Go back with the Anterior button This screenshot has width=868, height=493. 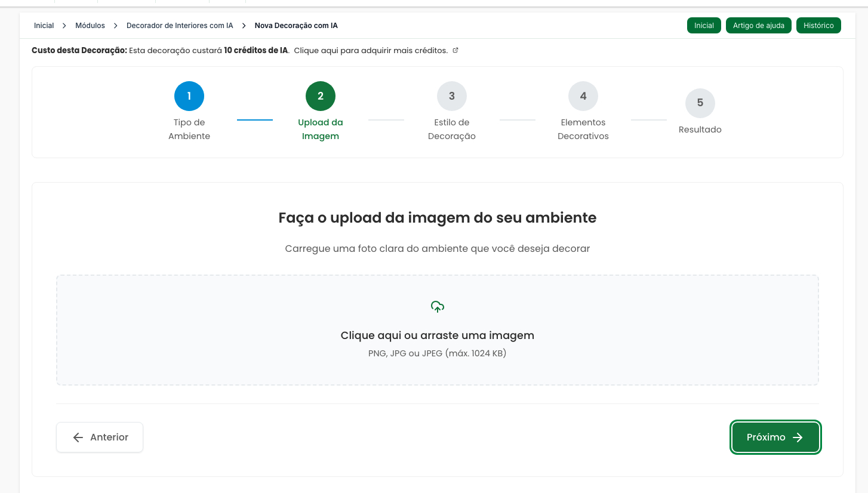100,437
